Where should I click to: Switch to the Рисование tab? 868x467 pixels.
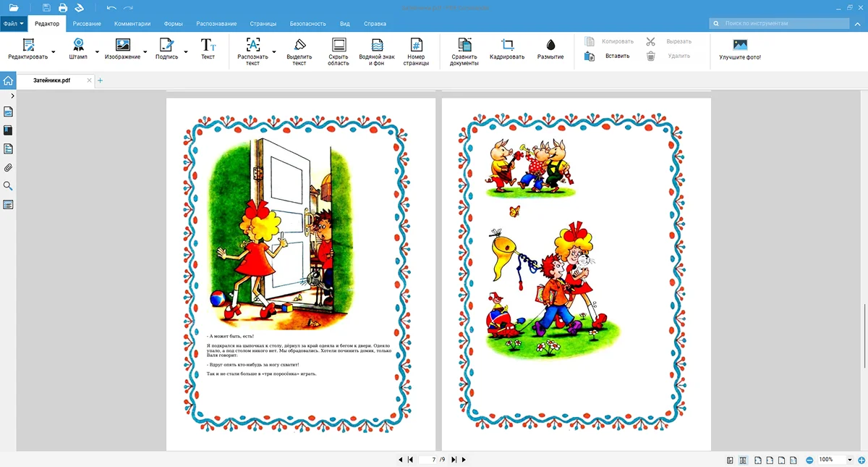pos(87,24)
